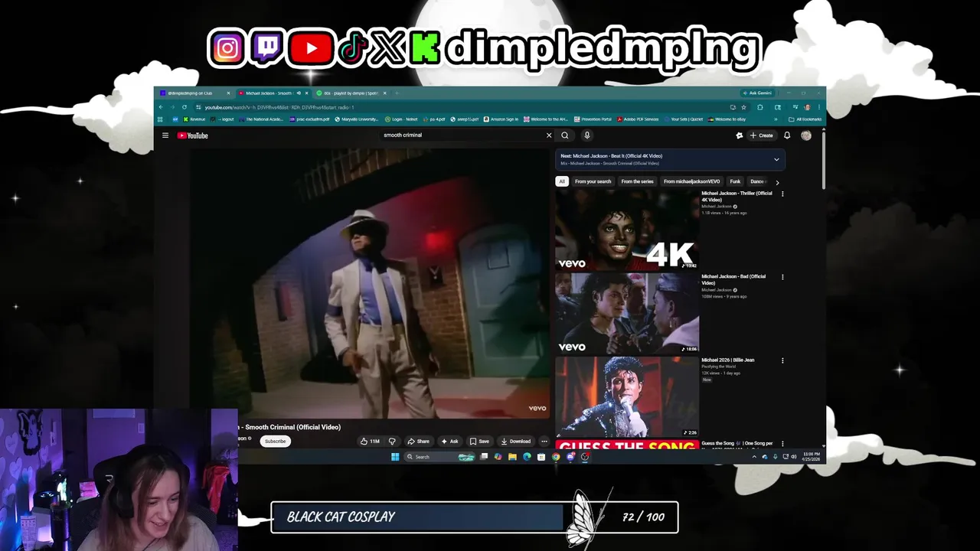The height and width of the screenshot is (551, 980).
Task: Show more bookmarks with the overflow chevron
Action: pos(776,119)
